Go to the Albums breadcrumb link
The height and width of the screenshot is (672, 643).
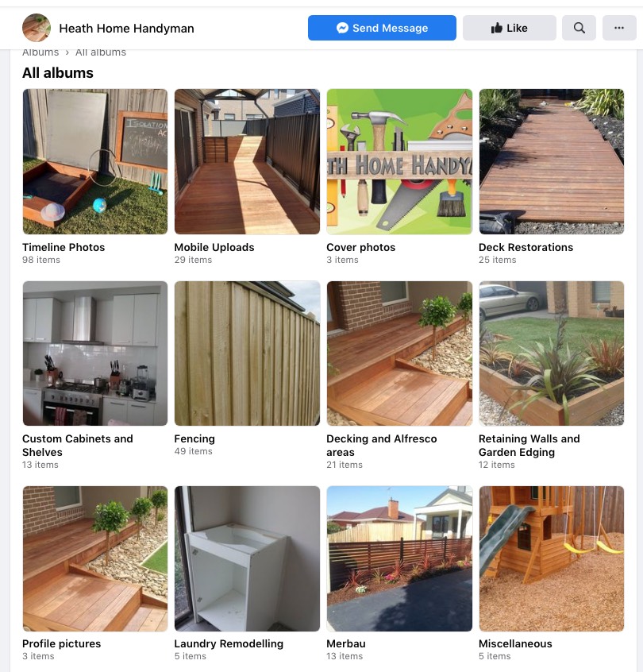40,52
